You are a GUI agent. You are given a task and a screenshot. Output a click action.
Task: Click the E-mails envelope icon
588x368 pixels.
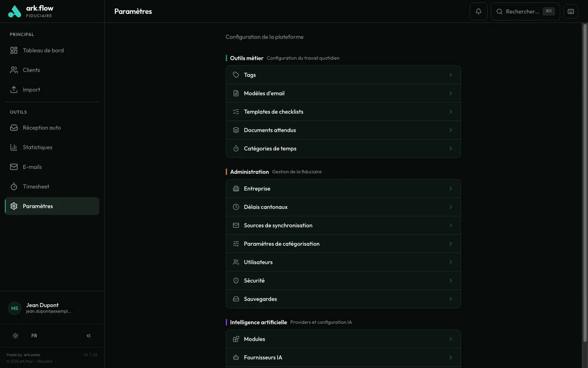pyautogui.click(x=14, y=167)
